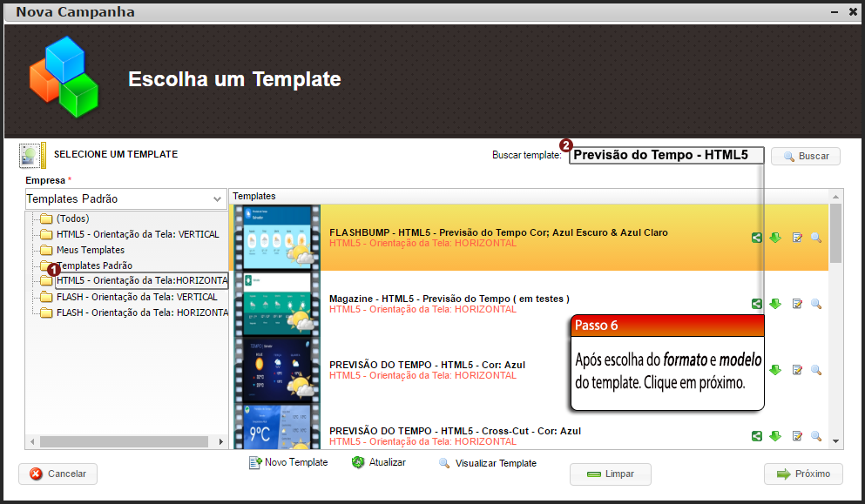Preview the Magazine template with the magnifier icon

[816, 303]
